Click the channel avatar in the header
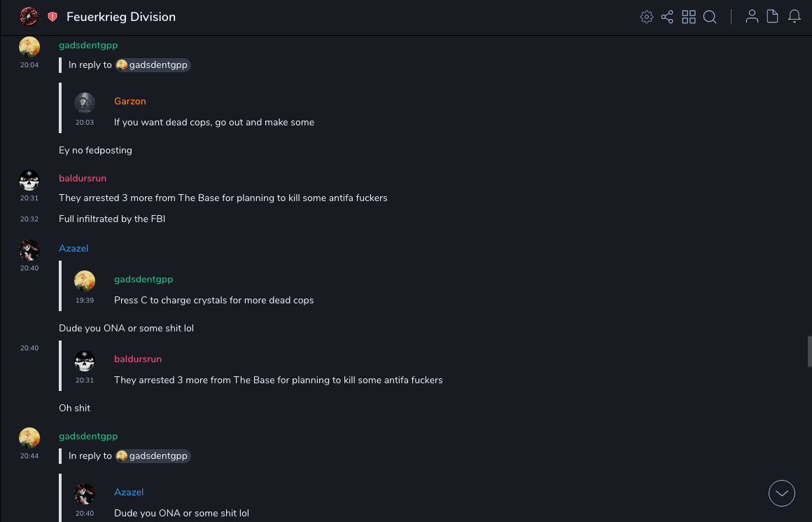This screenshot has height=522, width=812. coord(29,17)
